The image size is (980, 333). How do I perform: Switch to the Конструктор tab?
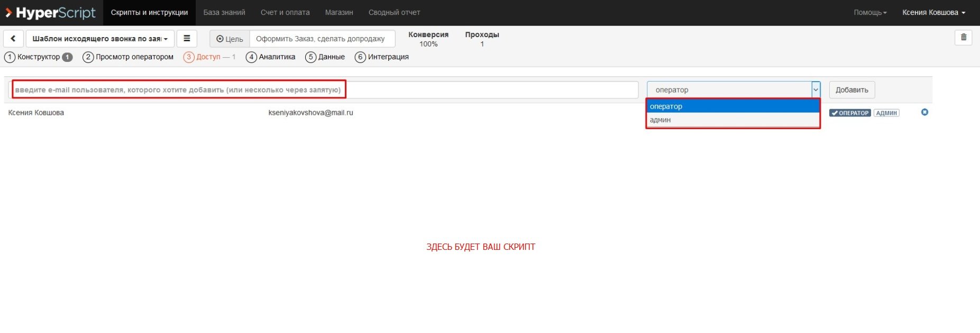[38, 57]
